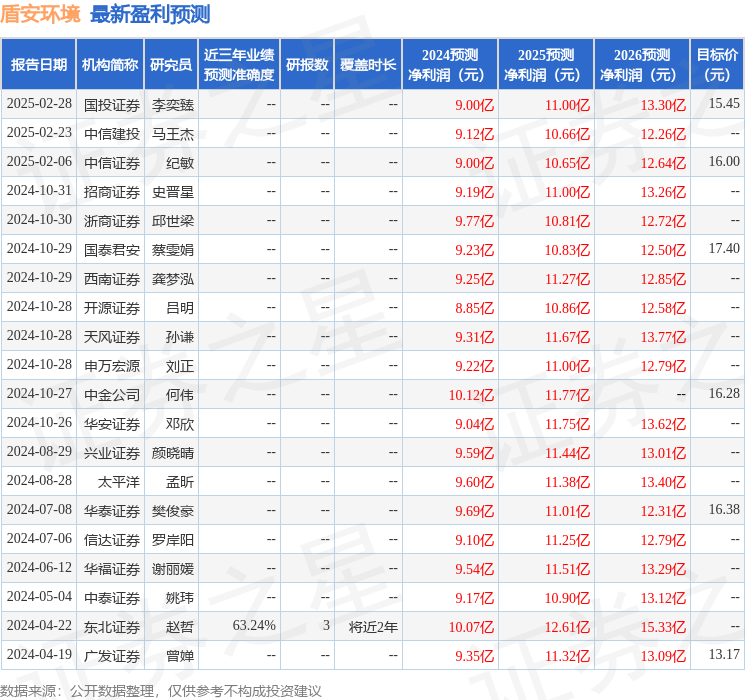The height and width of the screenshot is (700, 745).
Task: Click the 13.77亿 2026 profit forecast
Action: click(x=663, y=337)
